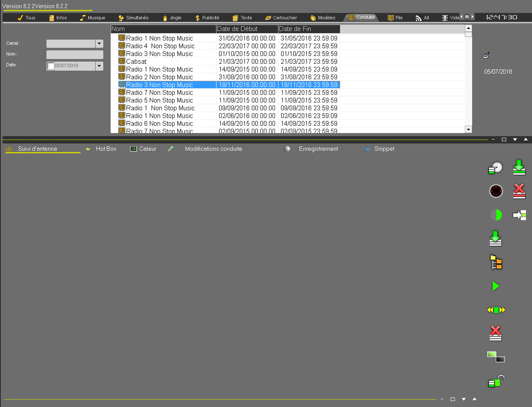Click the half-green circle icon

[496, 215]
